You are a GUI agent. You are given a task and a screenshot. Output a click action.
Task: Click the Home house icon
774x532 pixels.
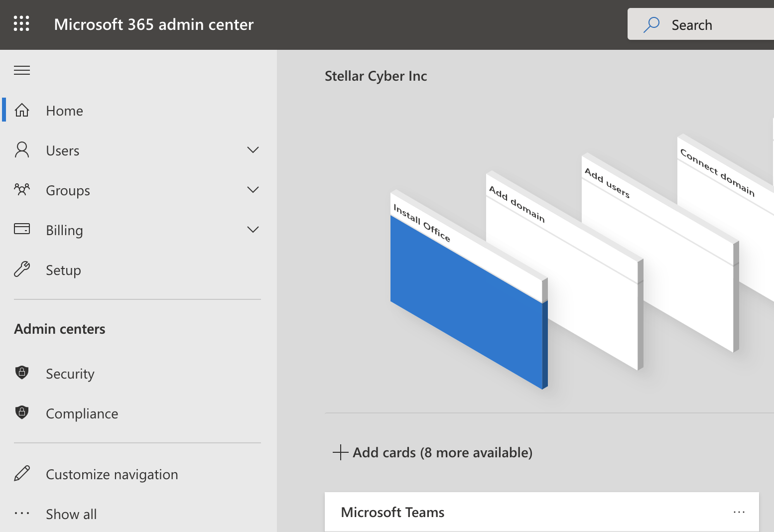[22, 110]
